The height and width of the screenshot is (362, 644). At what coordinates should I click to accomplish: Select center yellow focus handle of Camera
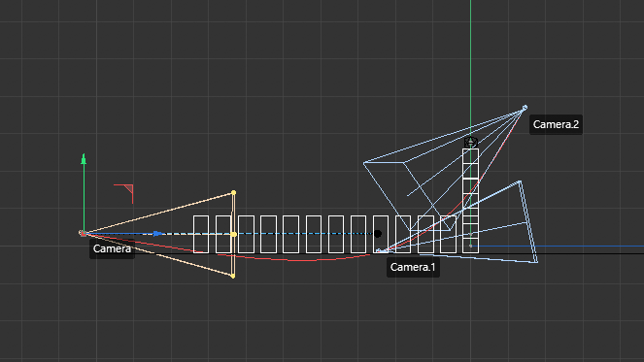point(233,234)
